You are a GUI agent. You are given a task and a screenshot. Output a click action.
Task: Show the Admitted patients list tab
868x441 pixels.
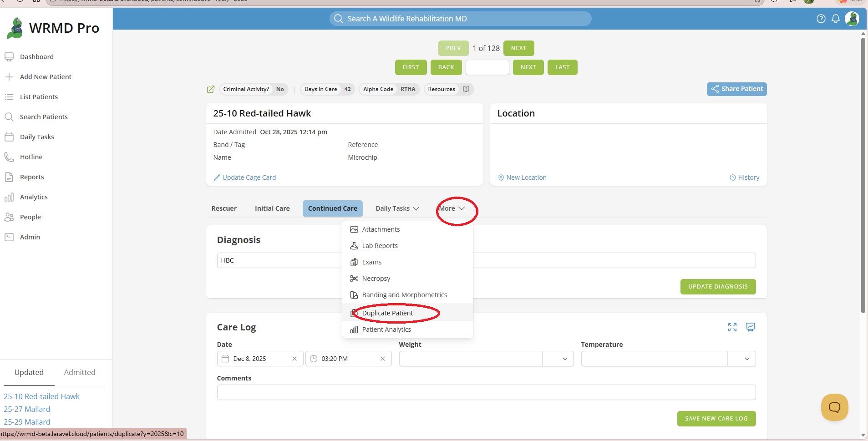(80, 372)
